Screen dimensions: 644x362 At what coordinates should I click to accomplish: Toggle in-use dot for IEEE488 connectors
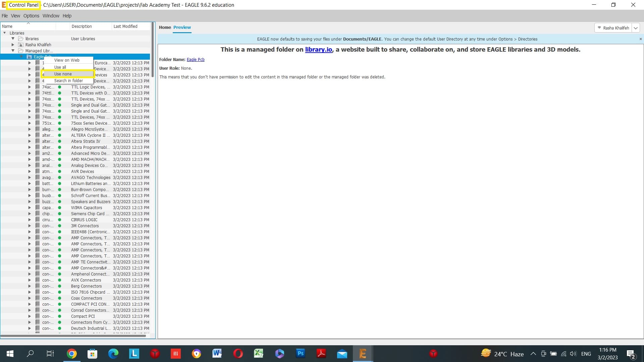pyautogui.click(x=60, y=232)
